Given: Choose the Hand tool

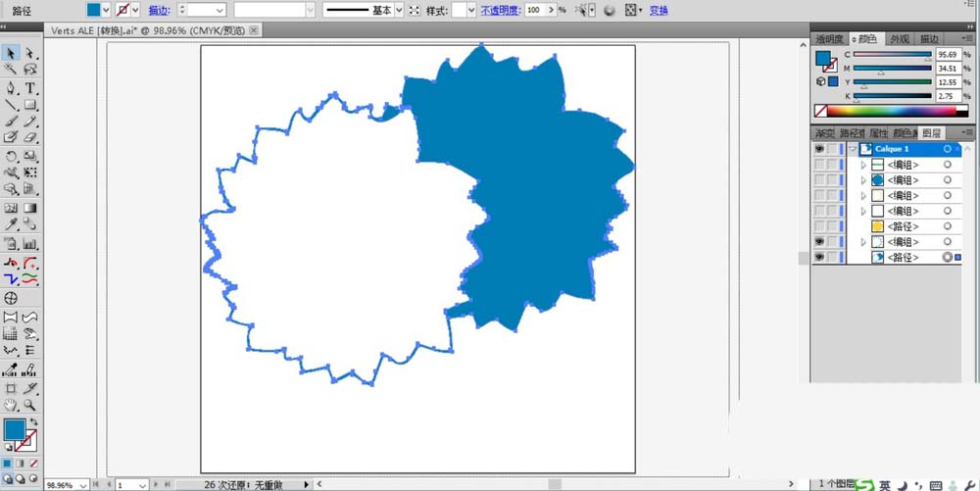Looking at the screenshot, I should (11, 405).
